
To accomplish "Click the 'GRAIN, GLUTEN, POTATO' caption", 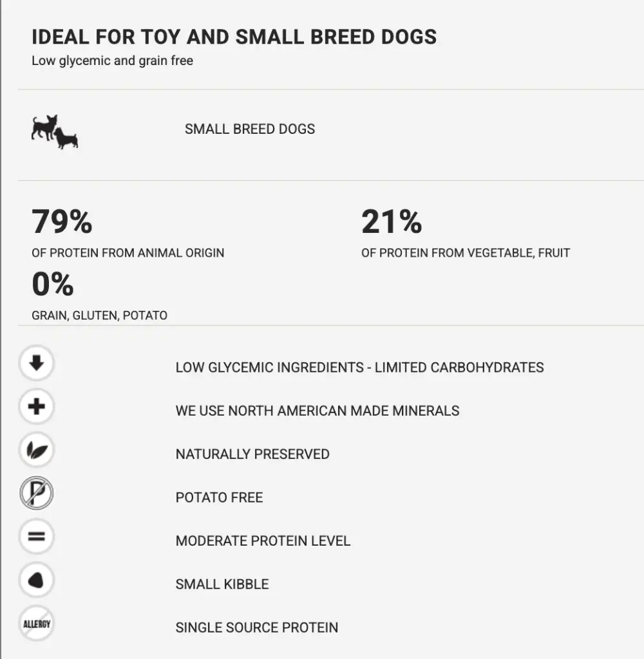I will [100, 315].
